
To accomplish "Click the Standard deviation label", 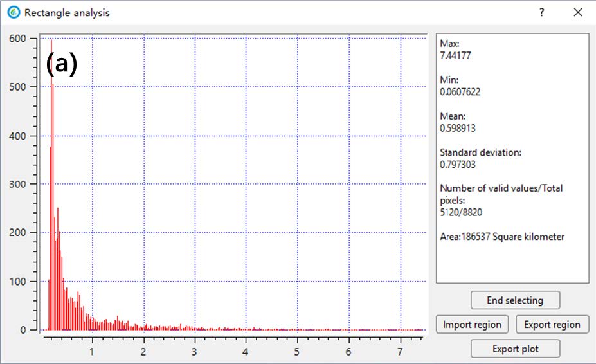I will tap(480, 152).
